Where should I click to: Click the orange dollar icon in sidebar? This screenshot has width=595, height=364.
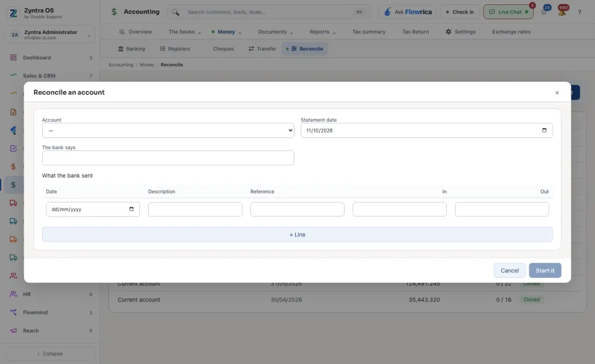tap(13, 167)
